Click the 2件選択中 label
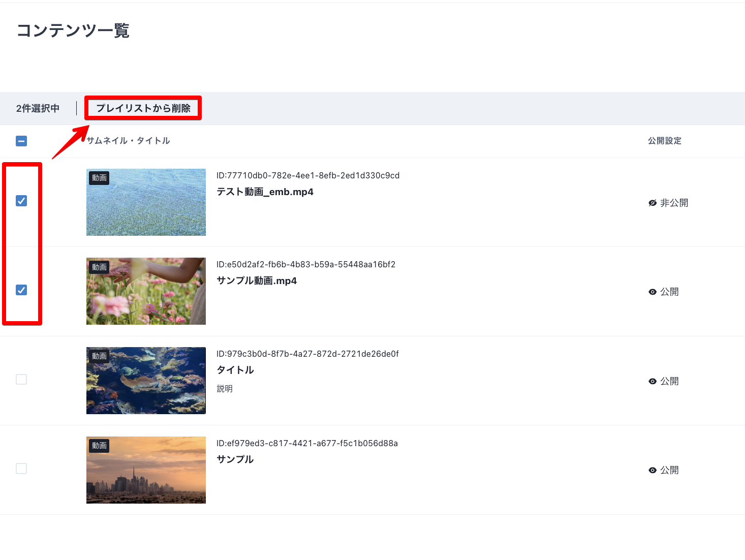This screenshot has height=560, width=745. point(38,108)
